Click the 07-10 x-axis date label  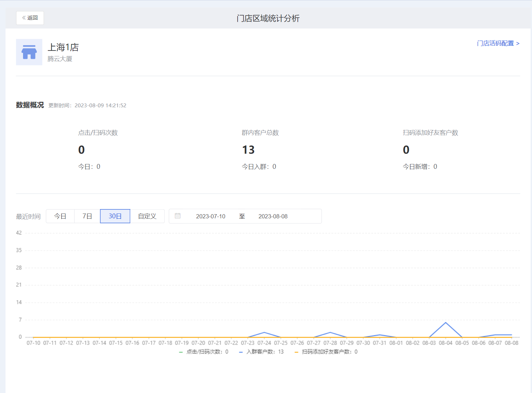pos(33,343)
